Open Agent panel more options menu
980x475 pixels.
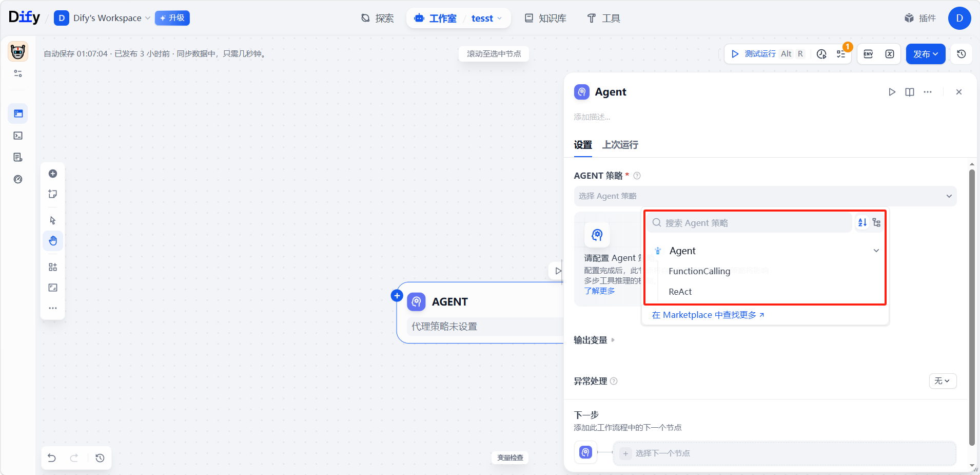pyautogui.click(x=928, y=92)
